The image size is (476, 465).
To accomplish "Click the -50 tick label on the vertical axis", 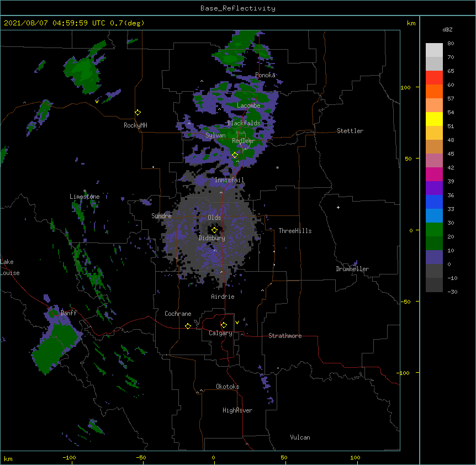I will pyautogui.click(x=405, y=302).
